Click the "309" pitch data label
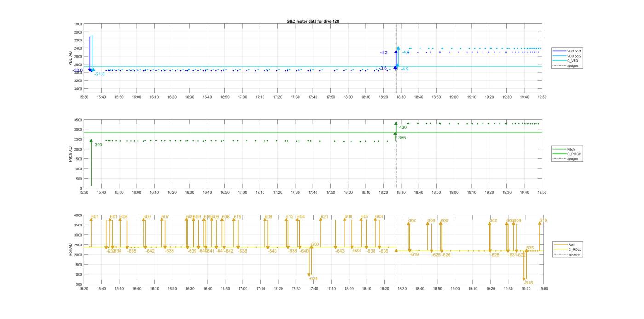 click(98, 145)
